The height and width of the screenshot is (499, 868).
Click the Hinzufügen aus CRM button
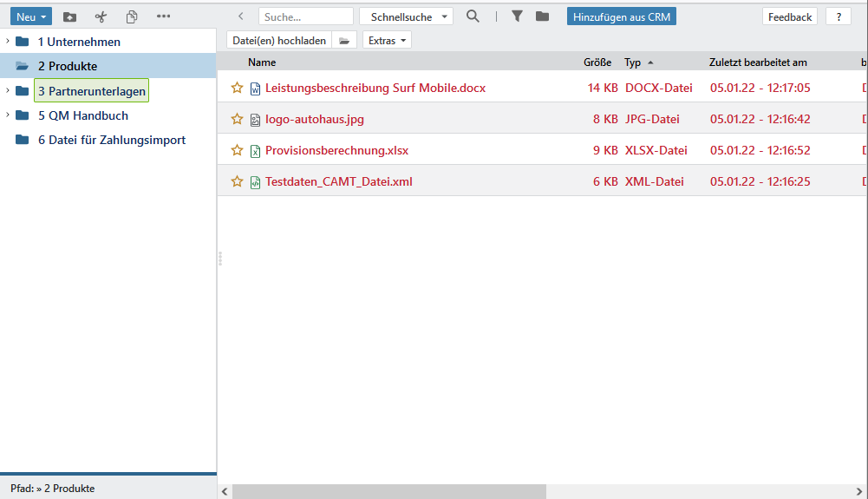(x=622, y=16)
